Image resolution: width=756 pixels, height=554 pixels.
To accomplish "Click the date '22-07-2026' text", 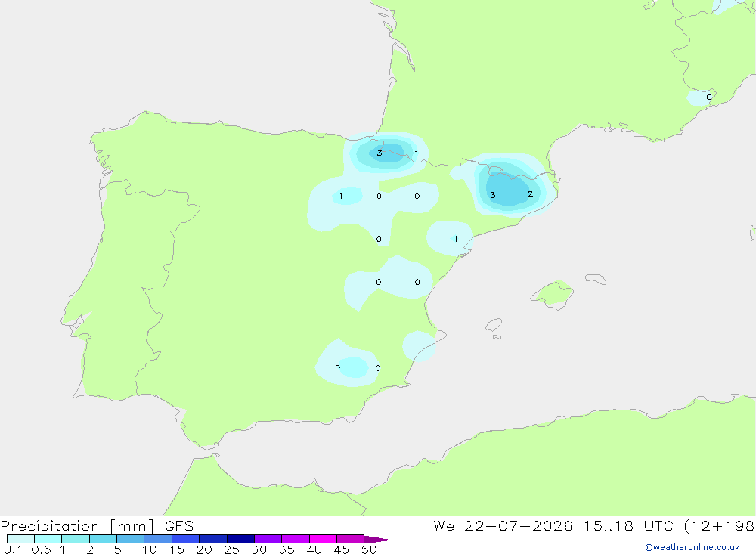I will [x=519, y=526].
